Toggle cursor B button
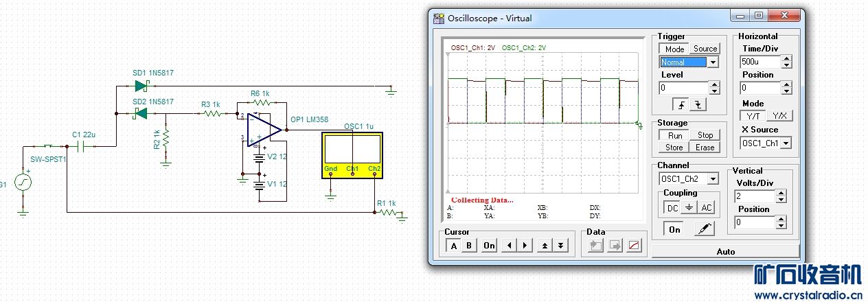The height and width of the screenshot is (304, 868). coord(469,245)
